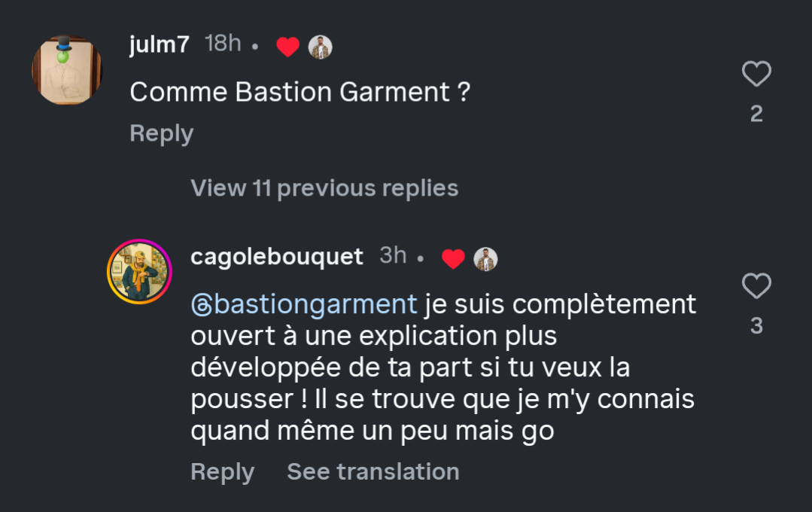Click the red heart beside cagolebouquet's timestamp

tap(453, 259)
